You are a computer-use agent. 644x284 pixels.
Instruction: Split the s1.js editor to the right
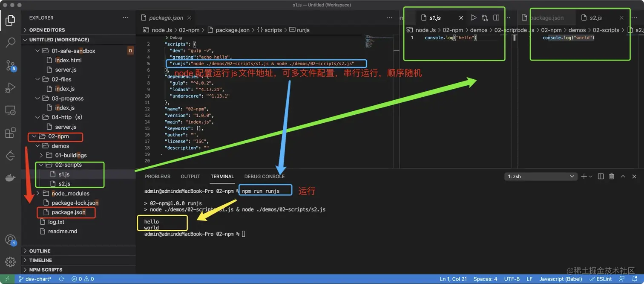(x=496, y=18)
